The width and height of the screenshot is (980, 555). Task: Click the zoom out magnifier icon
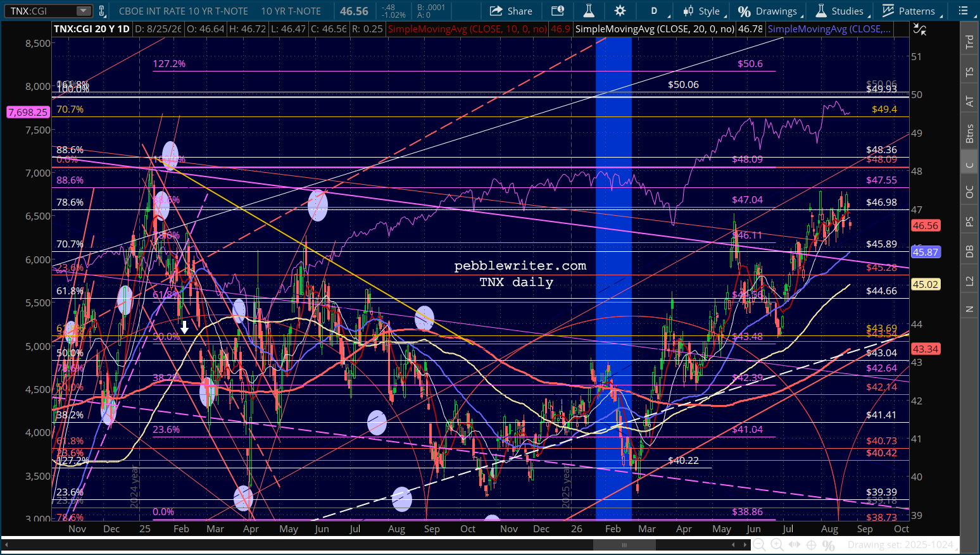760,545
